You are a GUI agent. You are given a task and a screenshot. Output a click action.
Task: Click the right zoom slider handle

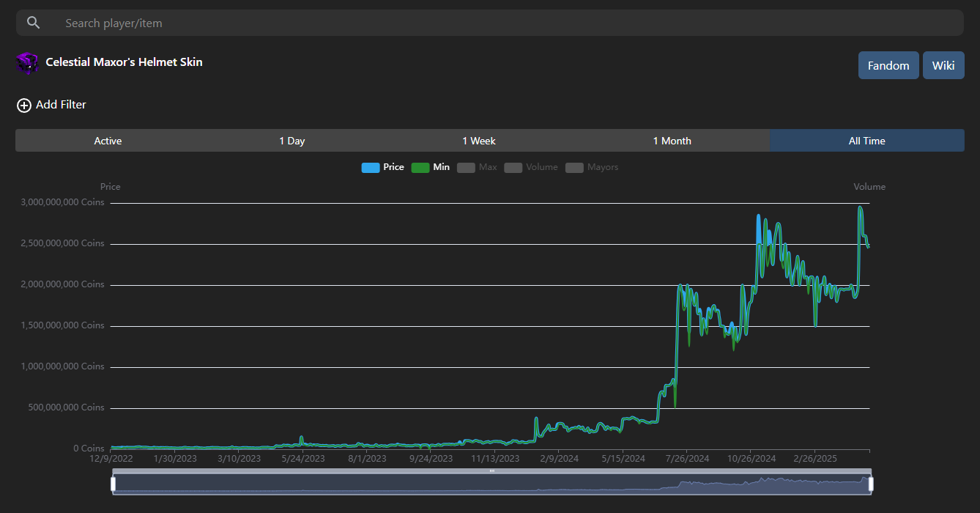coord(871,484)
